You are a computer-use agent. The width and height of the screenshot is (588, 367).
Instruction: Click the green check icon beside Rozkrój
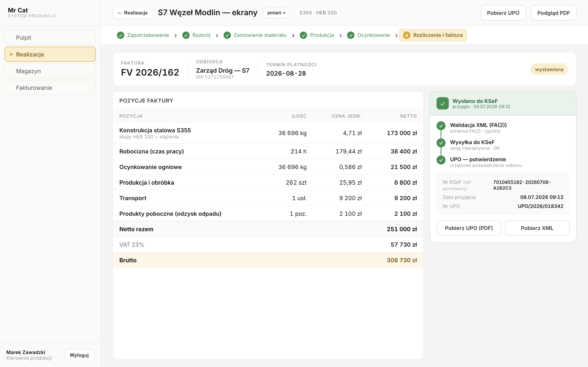click(x=186, y=35)
